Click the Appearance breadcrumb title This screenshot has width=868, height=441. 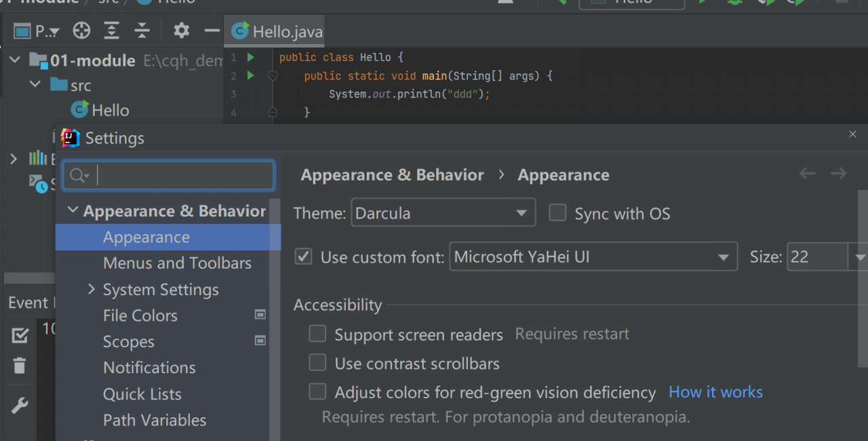(564, 175)
